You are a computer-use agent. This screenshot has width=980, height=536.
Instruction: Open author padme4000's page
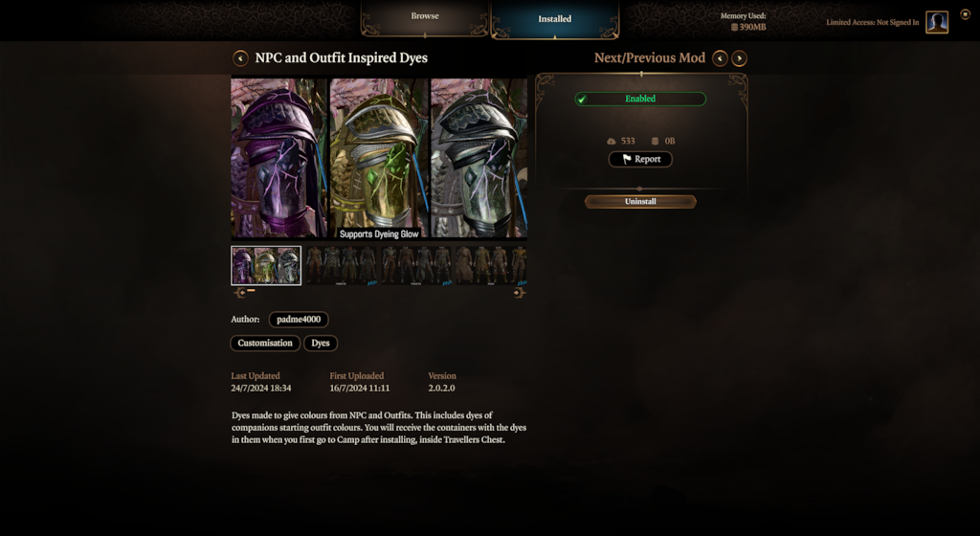click(x=299, y=320)
